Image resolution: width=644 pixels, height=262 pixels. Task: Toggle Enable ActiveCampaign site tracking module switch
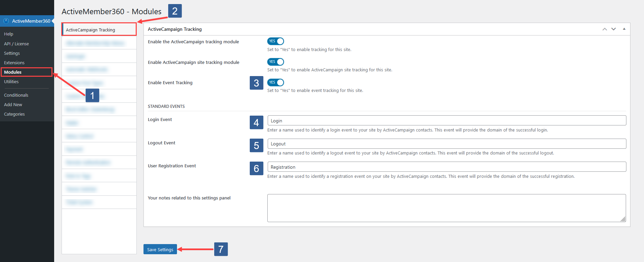275,62
